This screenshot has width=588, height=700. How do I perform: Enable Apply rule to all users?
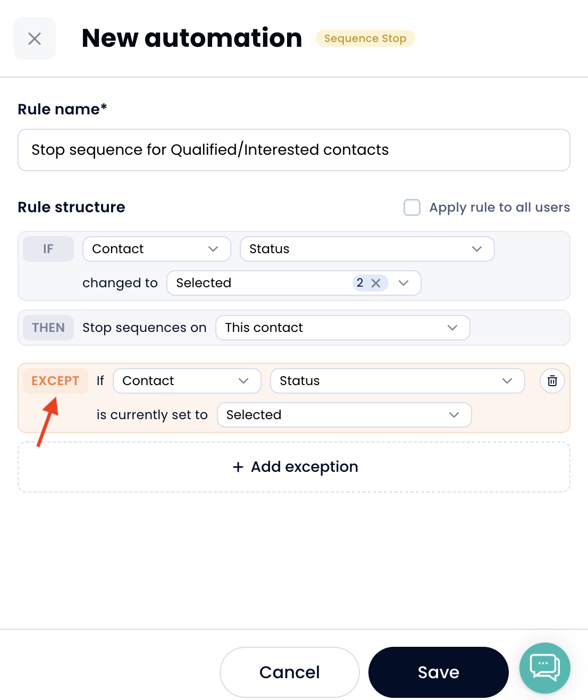point(412,207)
